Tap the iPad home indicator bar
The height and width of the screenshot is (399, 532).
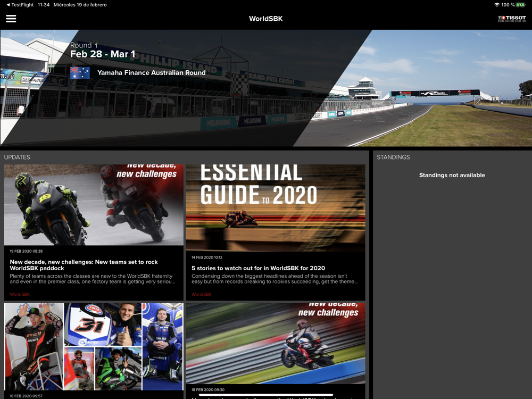265,395
